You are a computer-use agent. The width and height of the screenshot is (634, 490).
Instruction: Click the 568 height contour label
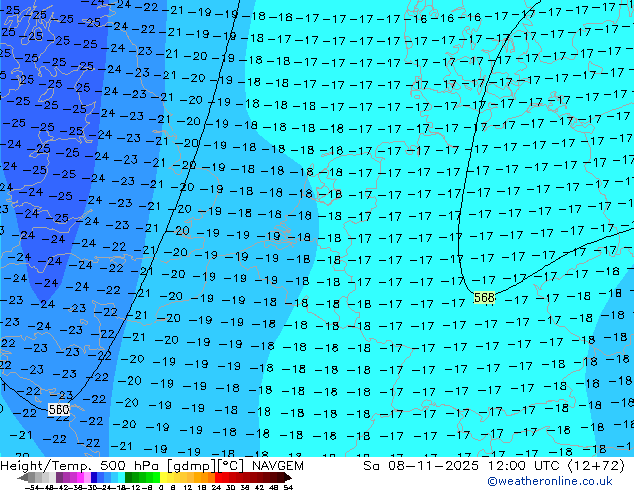tap(484, 298)
